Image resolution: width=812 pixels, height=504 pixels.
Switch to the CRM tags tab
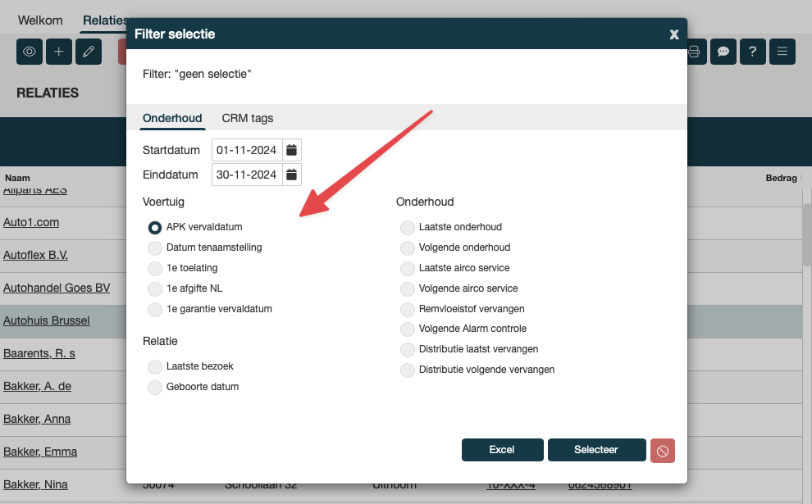[x=247, y=118]
